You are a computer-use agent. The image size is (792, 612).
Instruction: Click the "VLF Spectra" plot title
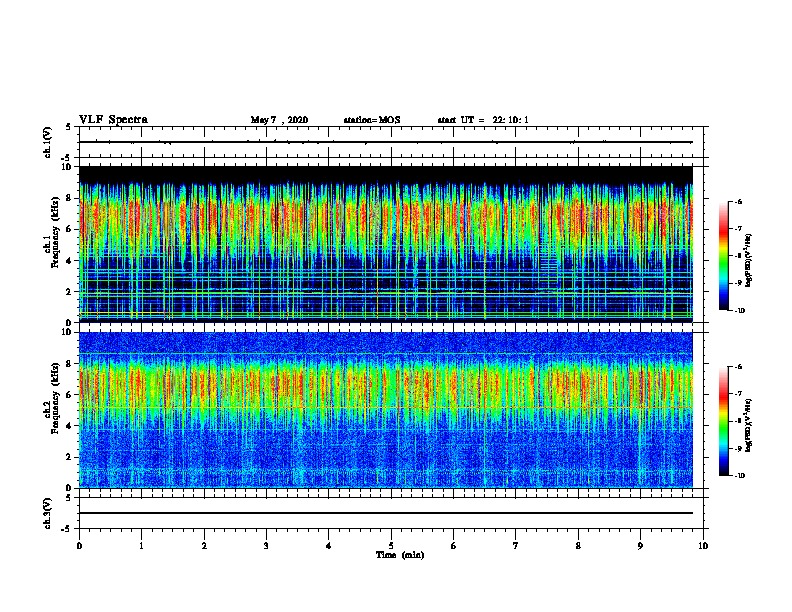pyautogui.click(x=113, y=120)
